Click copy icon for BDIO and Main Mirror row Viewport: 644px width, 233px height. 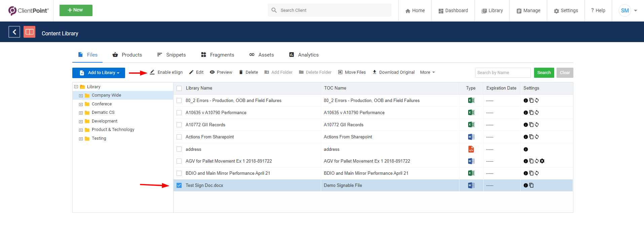(x=531, y=173)
